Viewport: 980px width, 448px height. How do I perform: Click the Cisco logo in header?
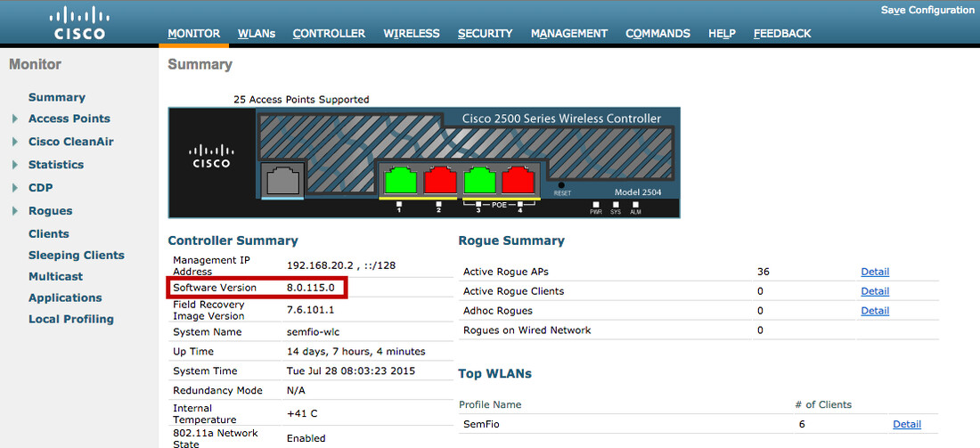78,24
